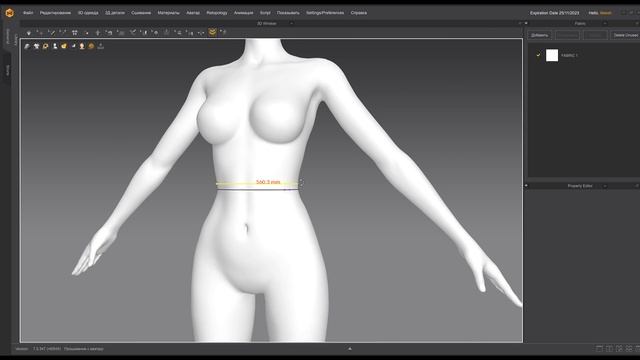
Task: Open the Property Editor title dropdown arrow
Action: coord(604,186)
